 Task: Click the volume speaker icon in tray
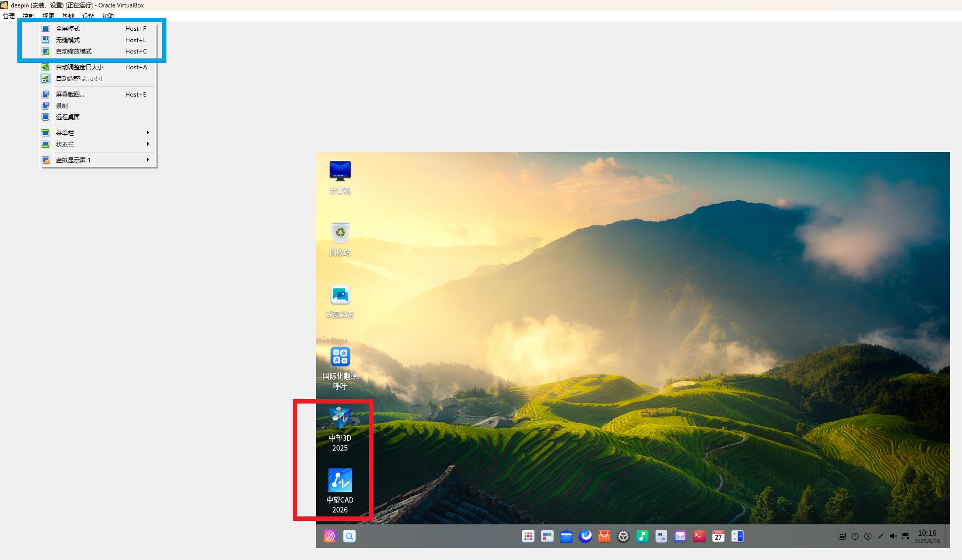(x=893, y=536)
